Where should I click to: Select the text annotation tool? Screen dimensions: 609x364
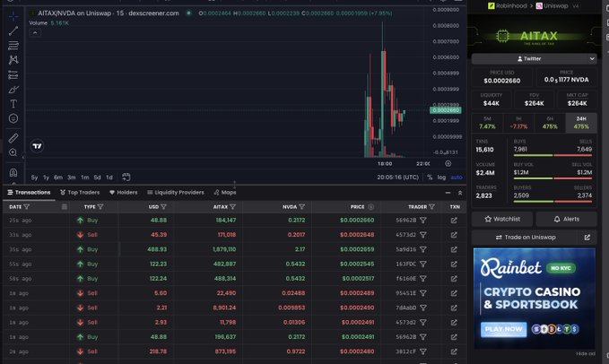click(13, 104)
